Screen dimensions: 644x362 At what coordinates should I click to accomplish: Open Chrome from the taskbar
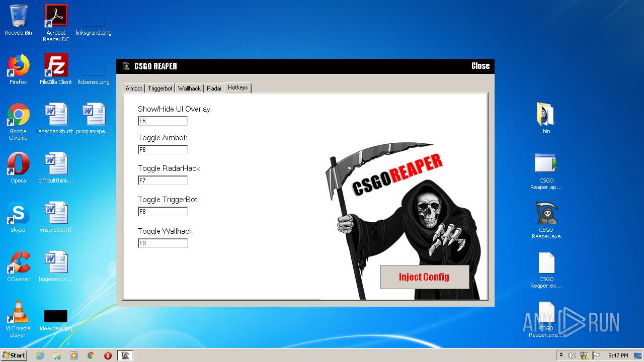click(x=91, y=355)
